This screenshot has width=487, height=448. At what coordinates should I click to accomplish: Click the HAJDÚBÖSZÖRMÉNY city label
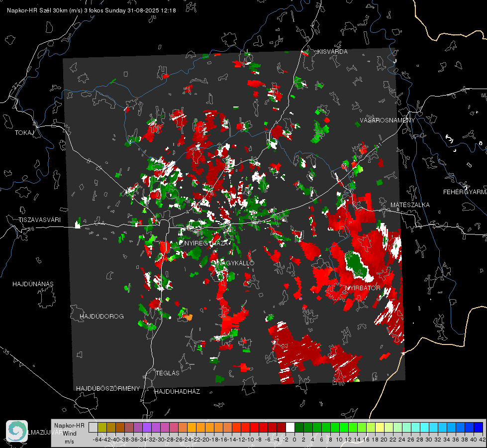click(x=108, y=389)
